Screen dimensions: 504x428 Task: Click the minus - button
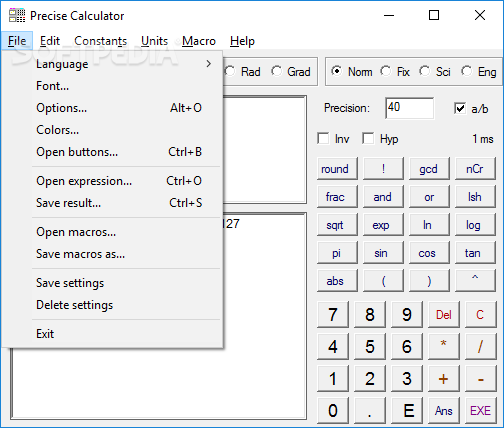pos(481,378)
